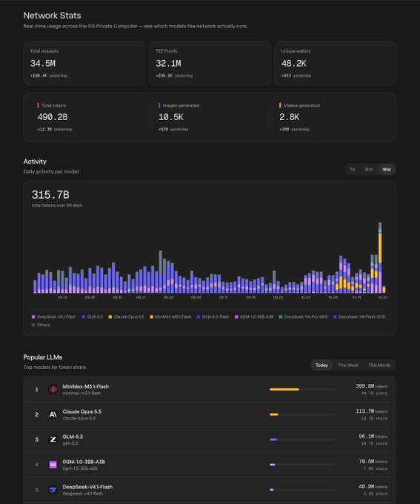Toggle 0GM-1.0-35B-A3B legend entry
Screen dimensions: 420x504
(254, 317)
